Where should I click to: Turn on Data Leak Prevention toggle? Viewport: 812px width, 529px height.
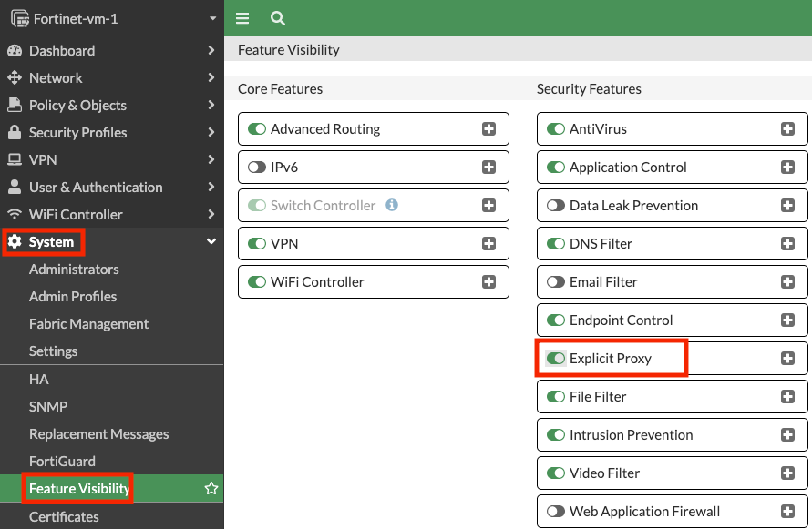pyautogui.click(x=555, y=206)
